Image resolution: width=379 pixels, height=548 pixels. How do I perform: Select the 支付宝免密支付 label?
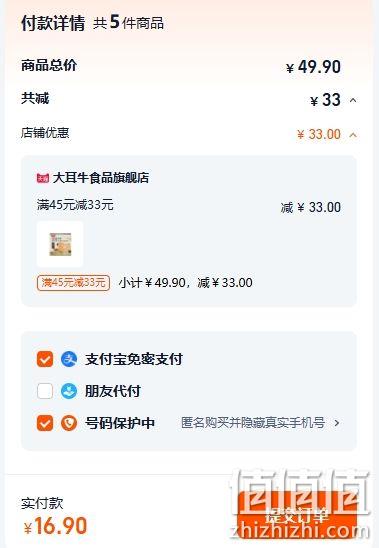coord(134,359)
